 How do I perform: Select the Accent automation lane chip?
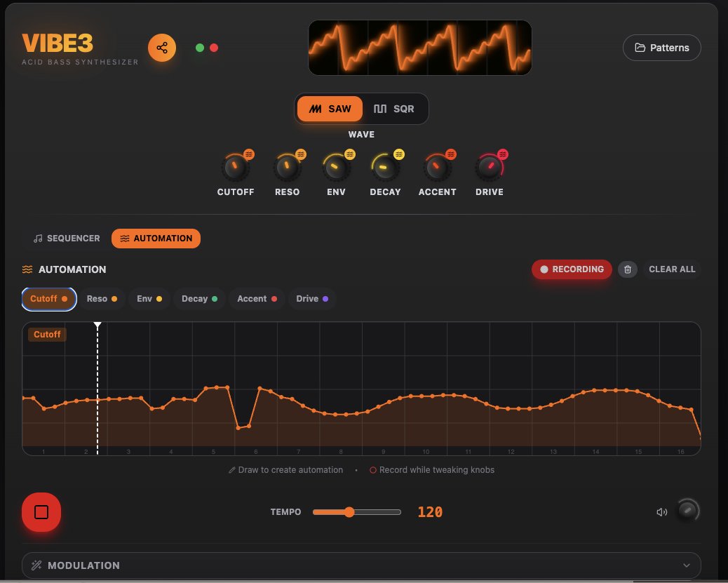[257, 299]
